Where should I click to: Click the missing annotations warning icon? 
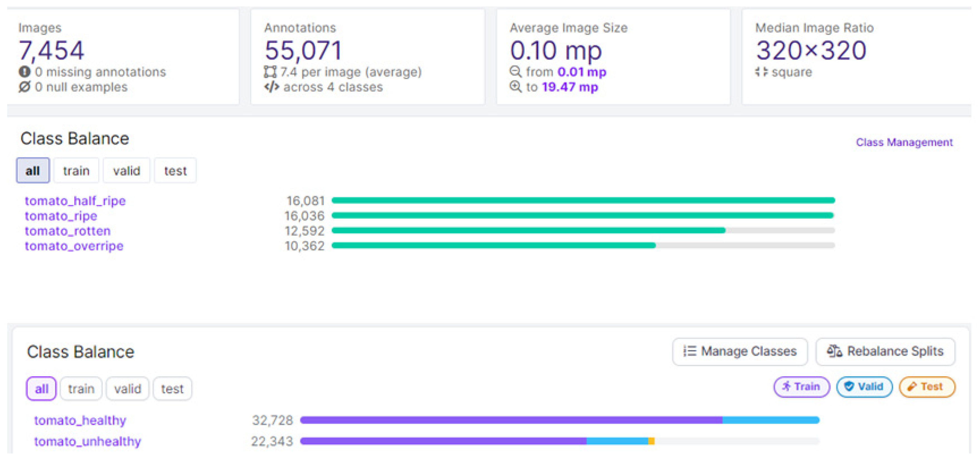pos(24,72)
